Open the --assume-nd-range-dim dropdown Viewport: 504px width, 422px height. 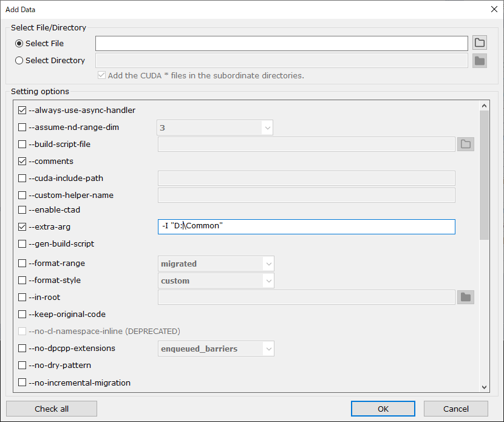(267, 127)
